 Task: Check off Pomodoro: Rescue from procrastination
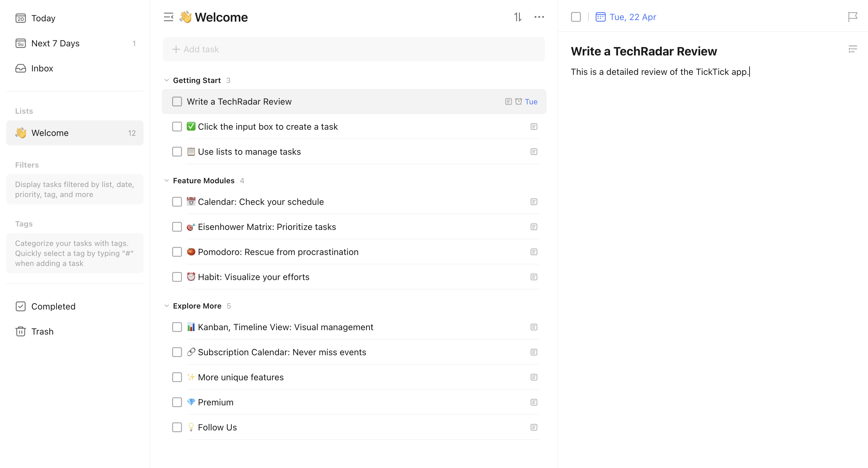(x=177, y=252)
